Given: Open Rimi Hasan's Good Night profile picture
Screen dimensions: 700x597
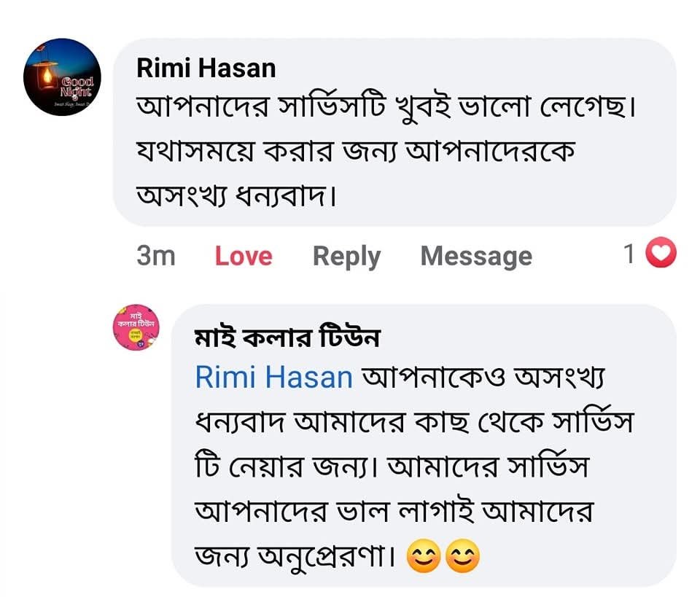Looking at the screenshot, I should pos(62,77).
